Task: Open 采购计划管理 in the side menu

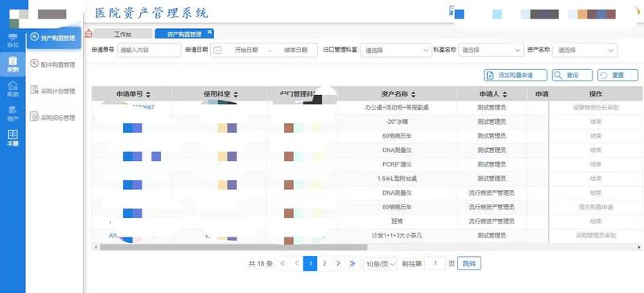Action: pyautogui.click(x=53, y=91)
